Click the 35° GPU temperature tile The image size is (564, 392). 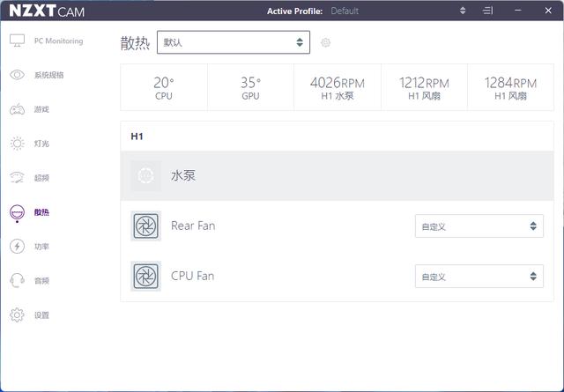pyautogui.click(x=250, y=87)
